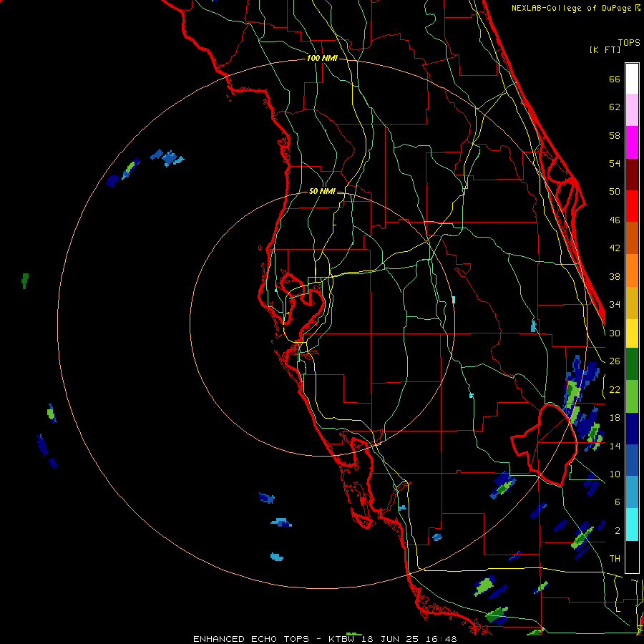Click the 18 JUN 25 date stamp
644x644 pixels.
[x=389, y=639]
